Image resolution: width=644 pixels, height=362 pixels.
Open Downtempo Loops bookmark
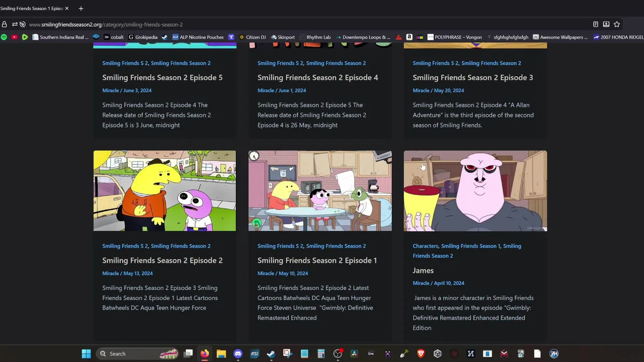pyautogui.click(x=363, y=37)
